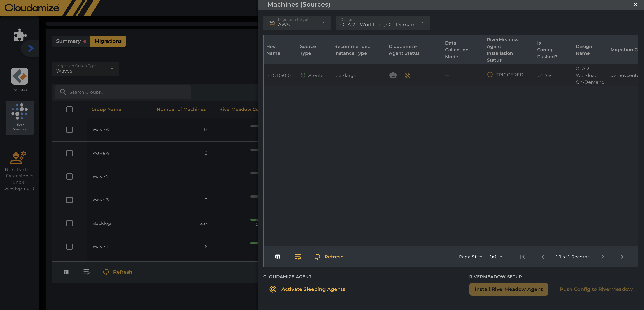Check the Wave 3 row checkbox
This screenshot has height=310, width=644.
[x=69, y=200]
